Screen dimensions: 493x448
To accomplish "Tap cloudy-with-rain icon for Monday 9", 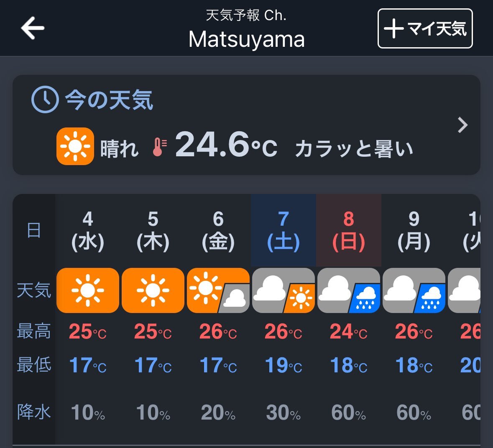I will click(414, 290).
